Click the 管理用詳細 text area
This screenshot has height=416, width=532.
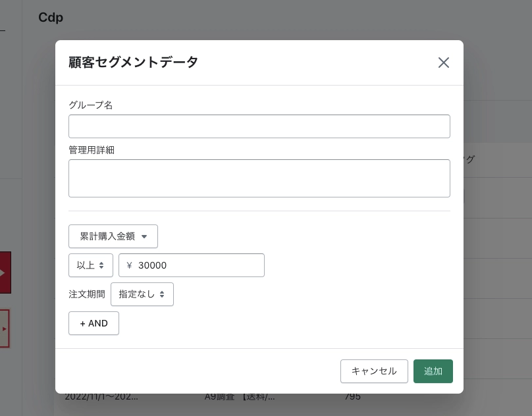259,178
